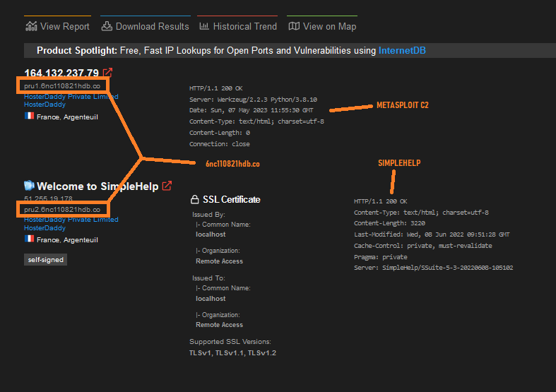Screen dimensions: 556x392
Task: Click the self-signed tag
Action: point(45,259)
